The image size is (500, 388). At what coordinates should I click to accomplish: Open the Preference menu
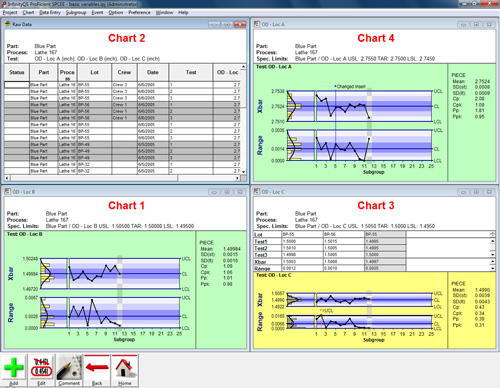click(x=139, y=12)
